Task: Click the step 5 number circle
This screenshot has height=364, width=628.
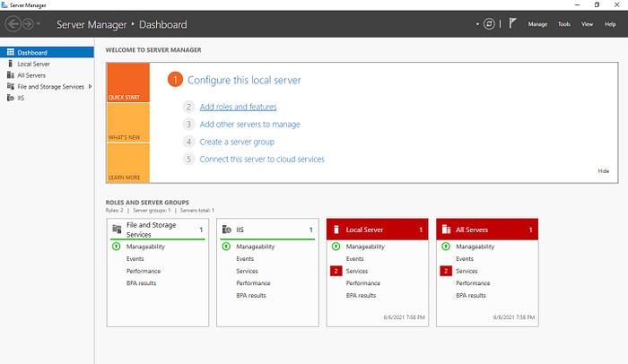Action: (188, 160)
